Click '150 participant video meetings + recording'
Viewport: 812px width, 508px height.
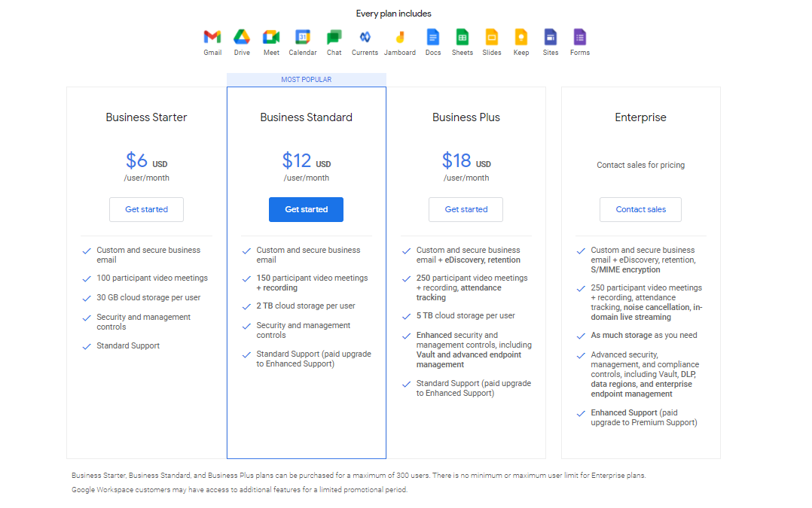312,283
